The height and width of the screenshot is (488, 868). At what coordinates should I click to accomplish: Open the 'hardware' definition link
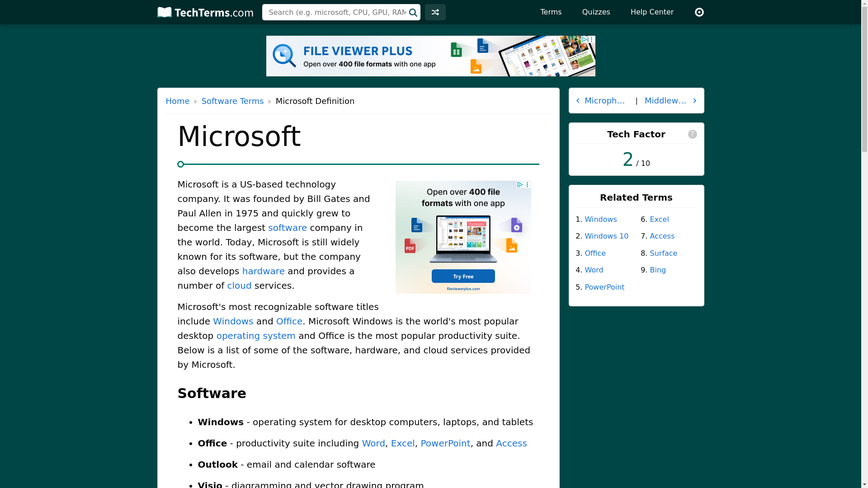[264, 271]
